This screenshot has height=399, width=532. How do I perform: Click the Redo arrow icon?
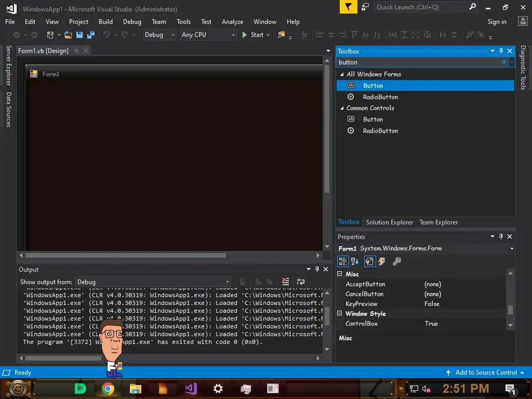point(125,35)
